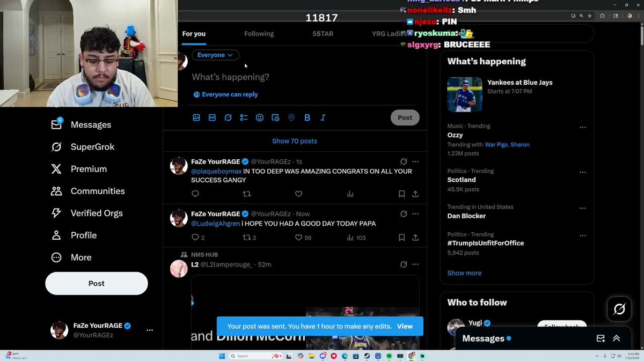The width and height of the screenshot is (644, 362).
Task: Open options for #TrumpIsUnfitForOffice trend
Action: (582, 235)
